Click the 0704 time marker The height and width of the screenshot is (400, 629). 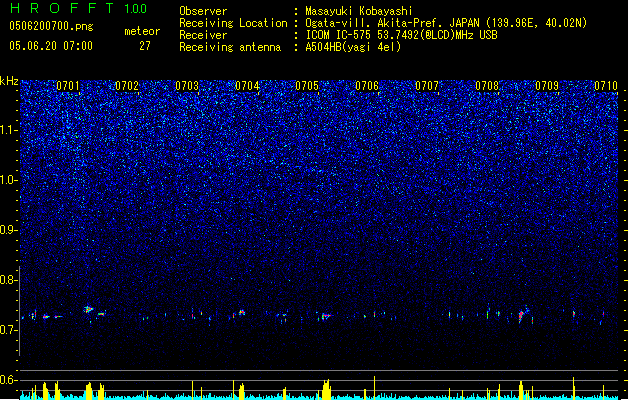click(247, 86)
